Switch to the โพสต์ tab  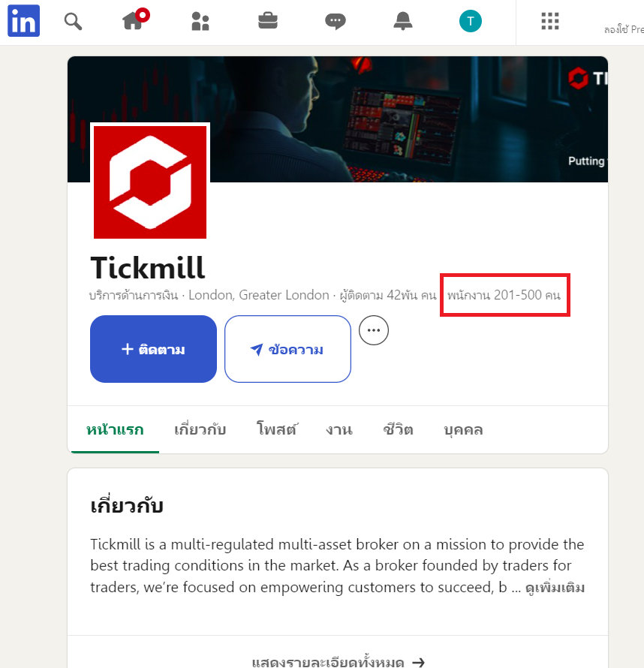(276, 429)
